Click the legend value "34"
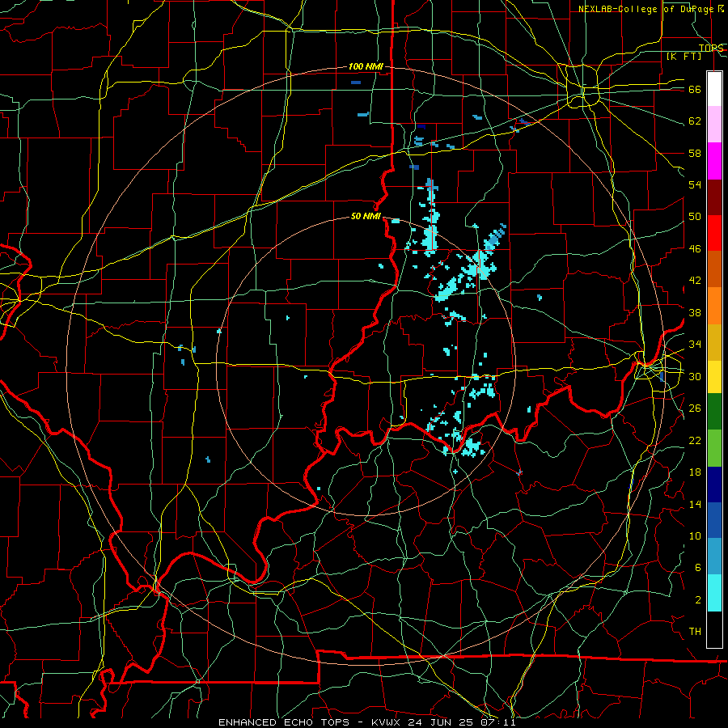The image size is (728, 728). [x=695, y=345]
